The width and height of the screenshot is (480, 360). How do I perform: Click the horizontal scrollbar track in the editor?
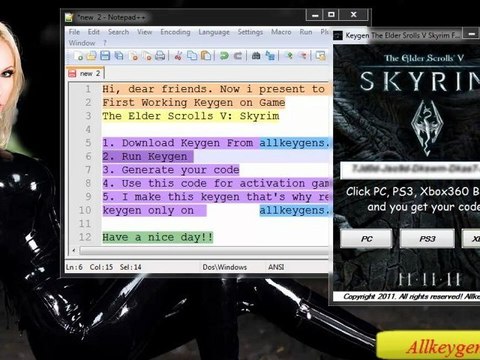click(x=204, y=250)
